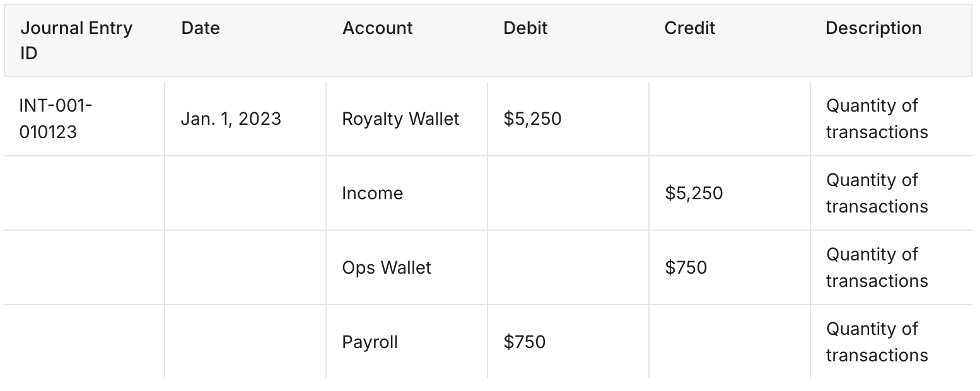Click the description cell in Royalty Wallet row

[877, 119]
